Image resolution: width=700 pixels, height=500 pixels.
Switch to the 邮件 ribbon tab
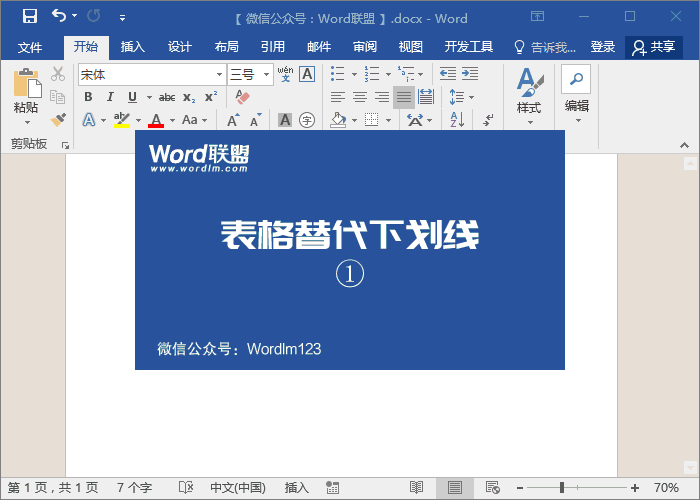319,47
